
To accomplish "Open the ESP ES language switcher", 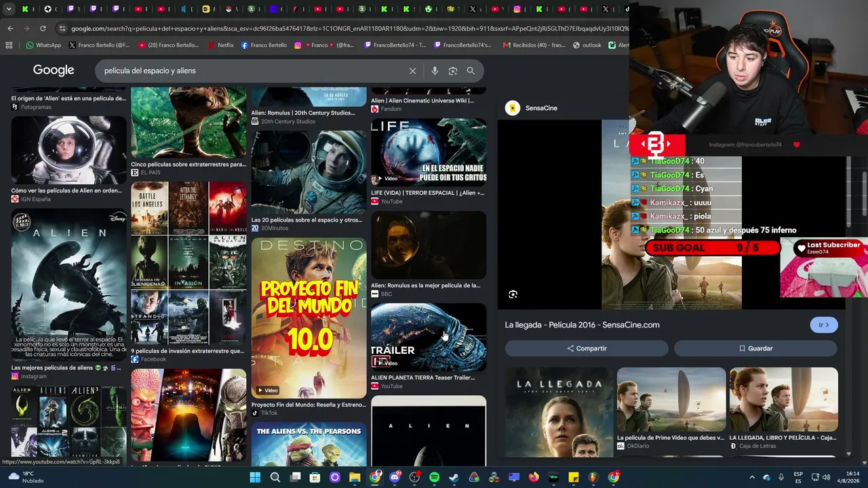I will [x=798, y=477].
